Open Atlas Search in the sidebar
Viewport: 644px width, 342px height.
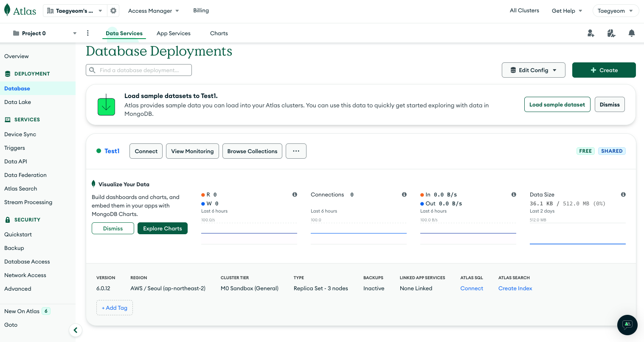pos(20,188)
